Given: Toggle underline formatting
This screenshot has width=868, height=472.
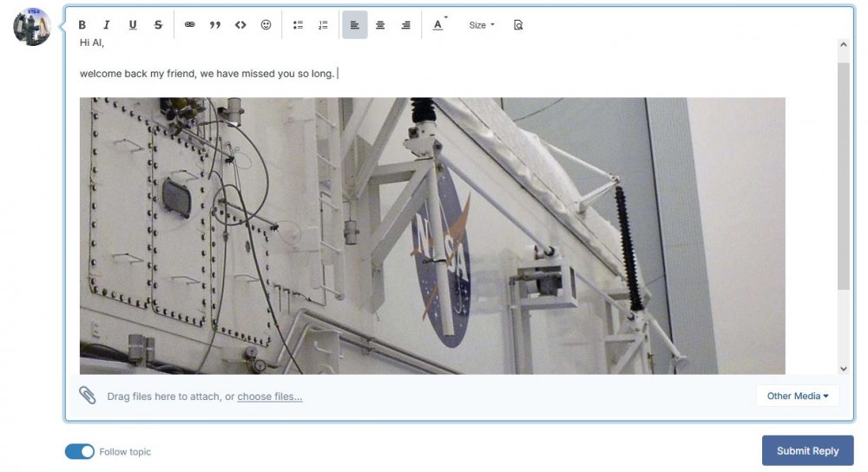Looking at the screenshot, I should coord(132,25).
